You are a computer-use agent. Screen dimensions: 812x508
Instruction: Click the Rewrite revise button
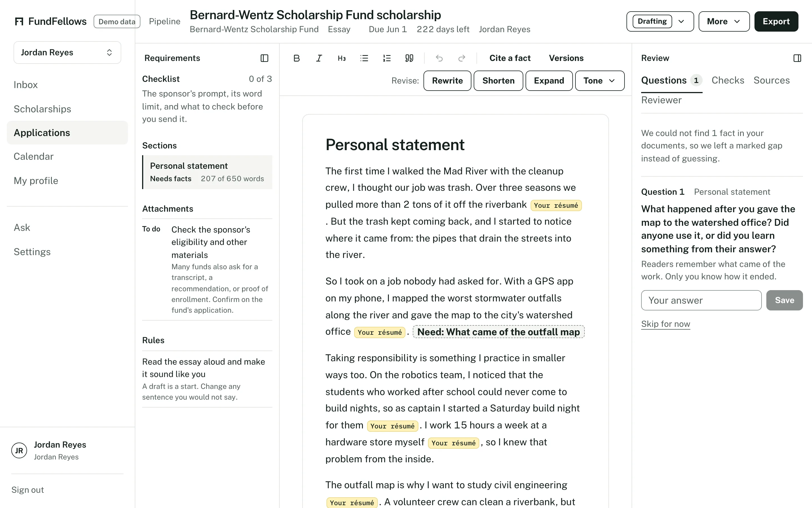[x=447, y=81]
